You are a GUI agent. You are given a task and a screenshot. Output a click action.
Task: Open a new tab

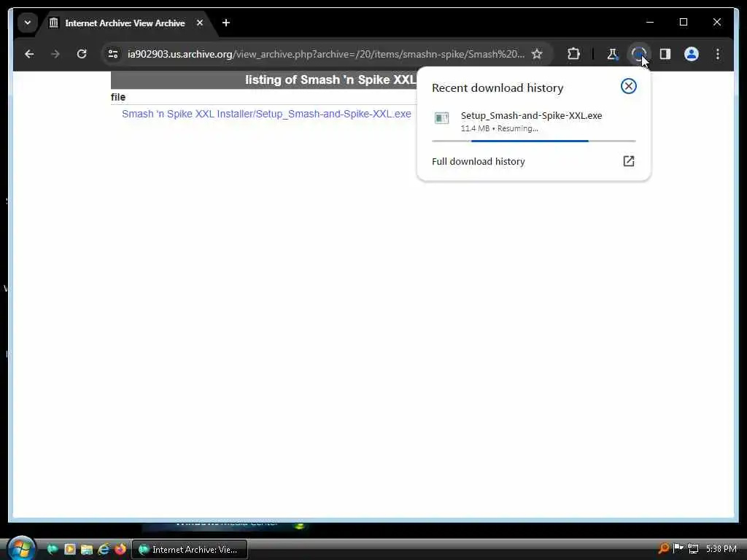[226, 23]
